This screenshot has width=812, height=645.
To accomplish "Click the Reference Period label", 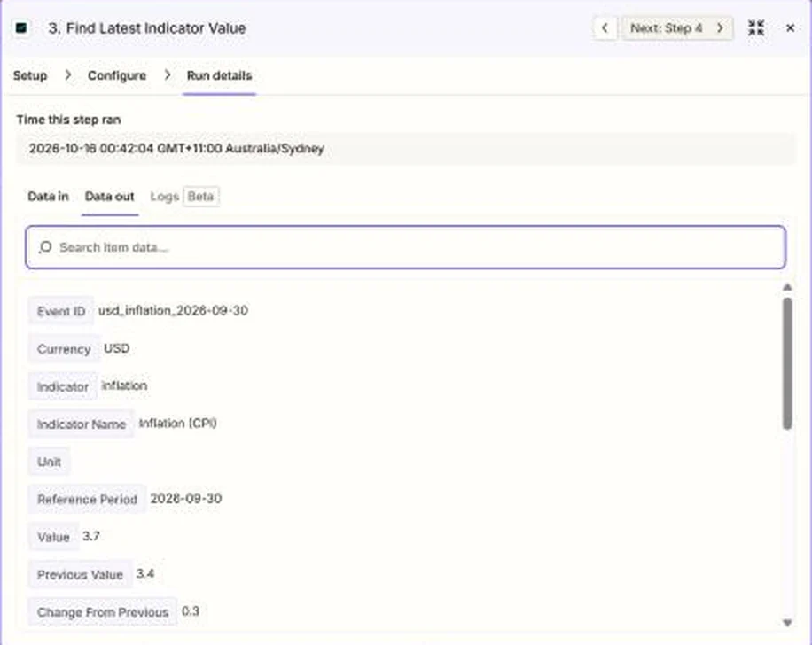I will 87,500.
